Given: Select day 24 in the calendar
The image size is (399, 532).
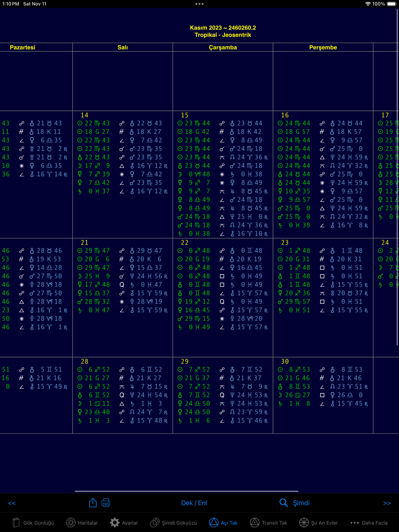Looking at the screenshot, I should [385, 242].
